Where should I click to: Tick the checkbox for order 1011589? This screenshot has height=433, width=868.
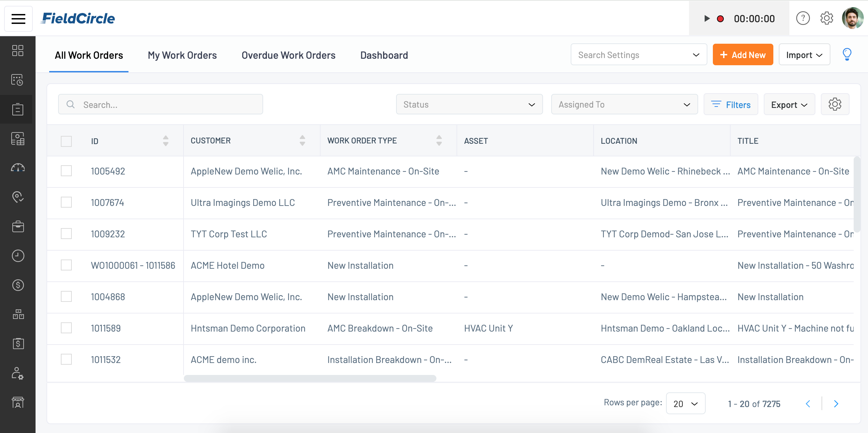[x=66, y=328]
